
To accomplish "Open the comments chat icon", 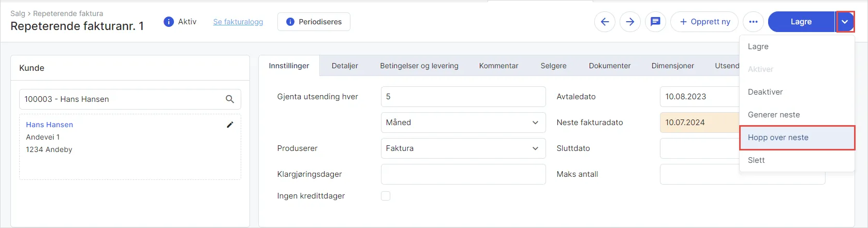I will (x=655, y=22).
